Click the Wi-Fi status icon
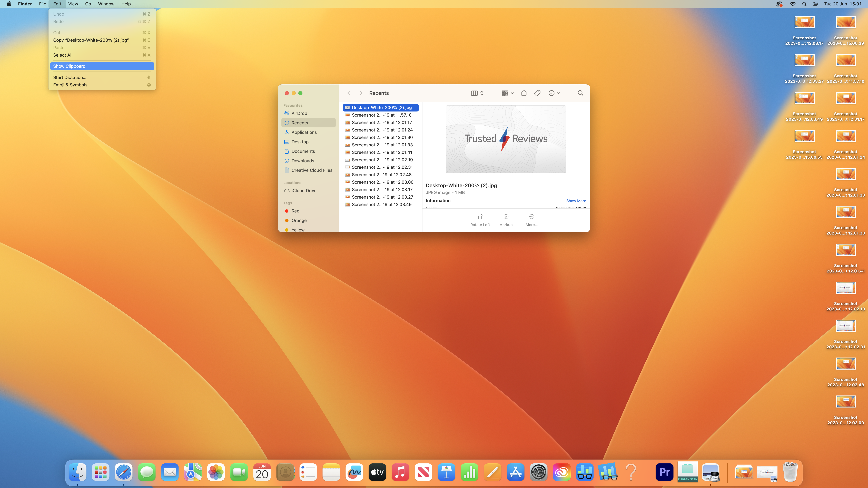Viewport: 868px width, 488px height. (x=792, y=4)
